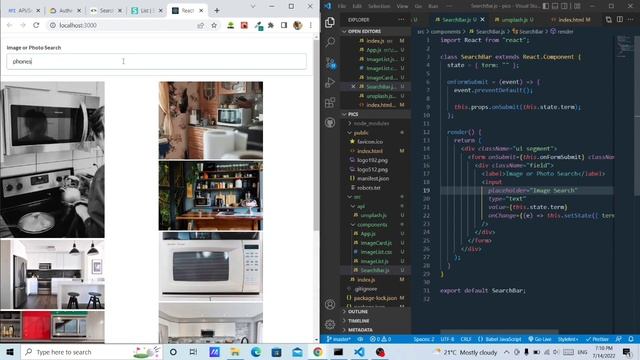This screenshot has width=640, height=360.
Task: Click UTF-8 encoding in status bar
Action: point(447,339)
